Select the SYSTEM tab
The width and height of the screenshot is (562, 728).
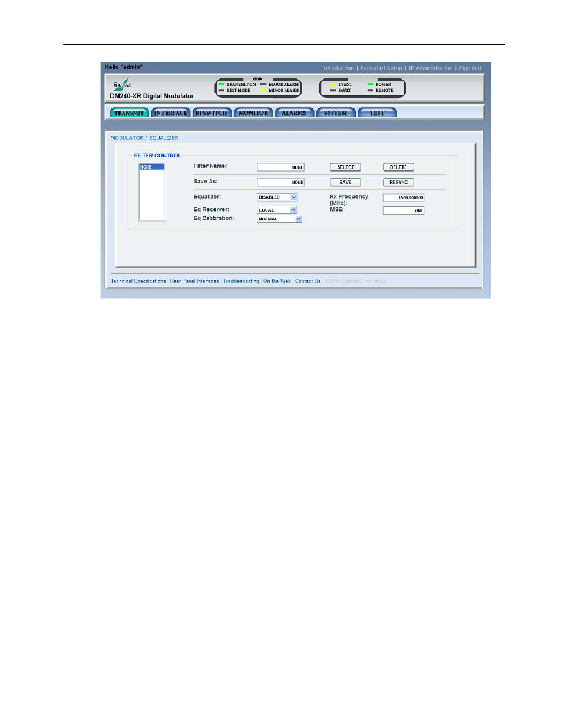click(x=336, y=113)
